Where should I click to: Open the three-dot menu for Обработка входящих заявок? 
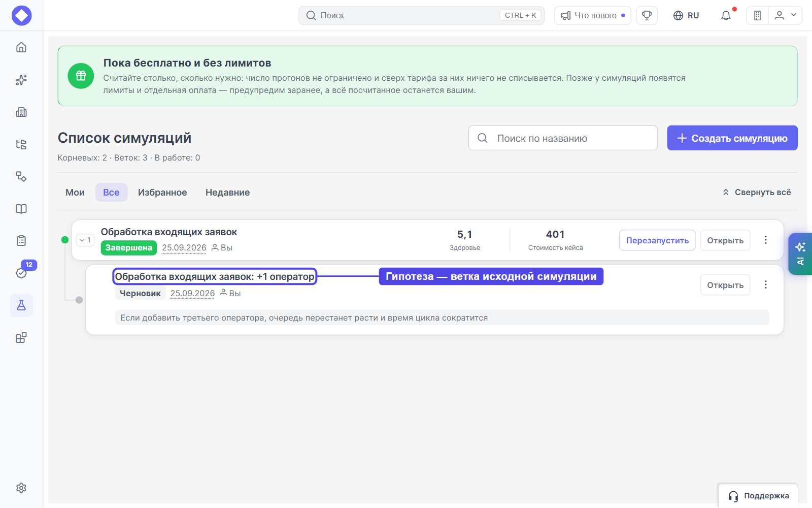(766, 240)
